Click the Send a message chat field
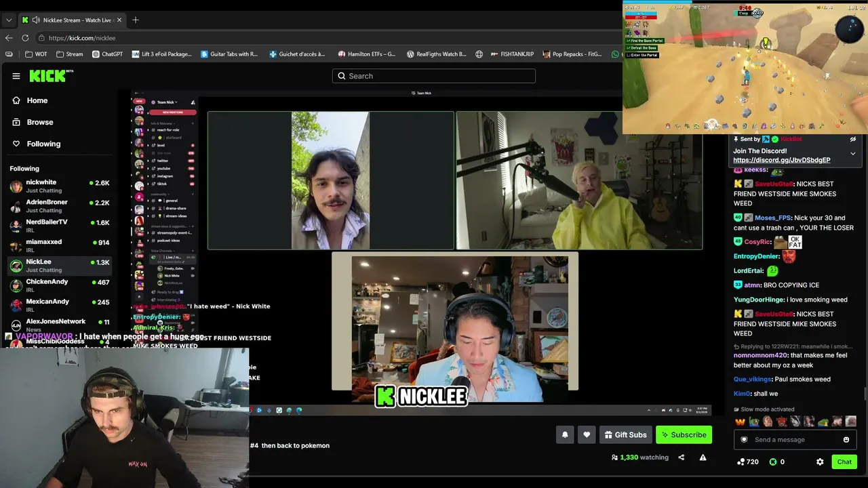868x488 pixels. click(x=795, y=440)
